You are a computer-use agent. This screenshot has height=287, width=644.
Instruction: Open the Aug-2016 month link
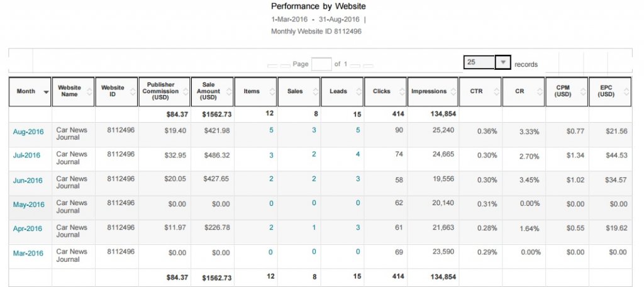click(x=28, y=132)
